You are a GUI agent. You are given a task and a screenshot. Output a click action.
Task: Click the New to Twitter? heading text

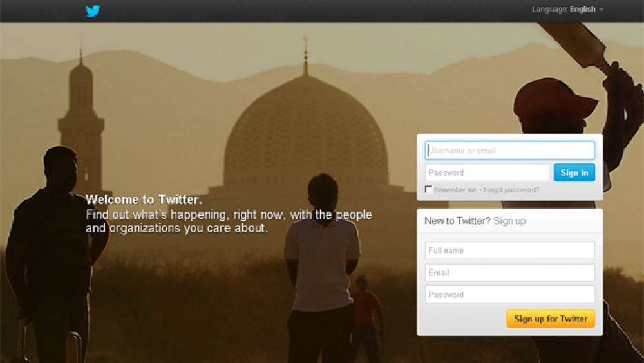[457, 221]
